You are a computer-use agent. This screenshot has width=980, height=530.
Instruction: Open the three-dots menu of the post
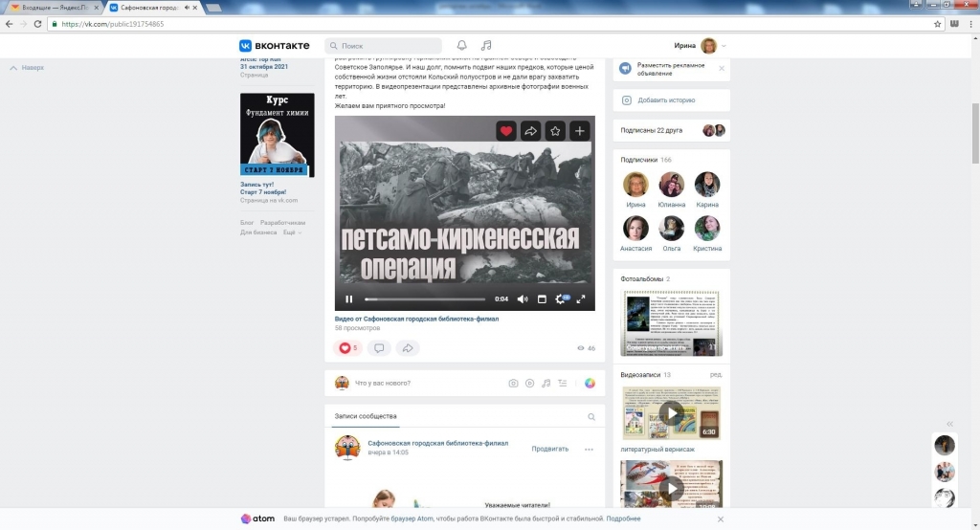[x=589, y=450]
